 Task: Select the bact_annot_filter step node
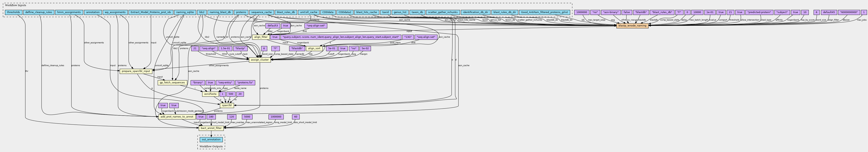[x=211, y=128]
